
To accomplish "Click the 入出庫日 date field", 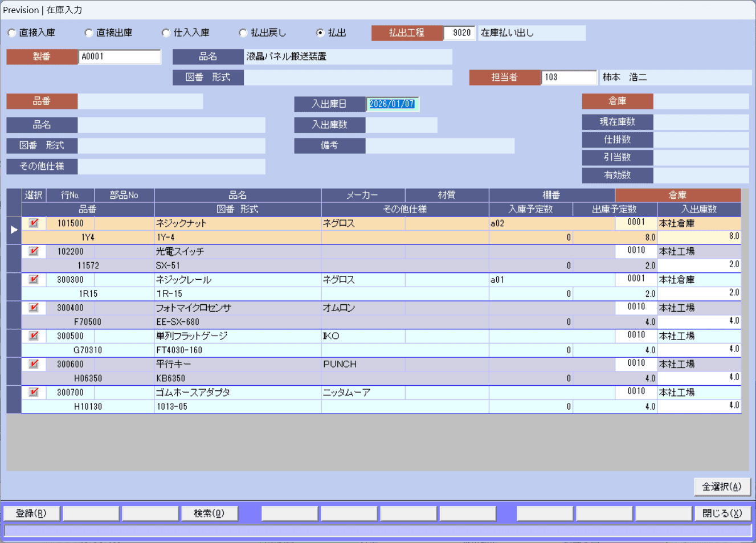I will pos(392,104).
